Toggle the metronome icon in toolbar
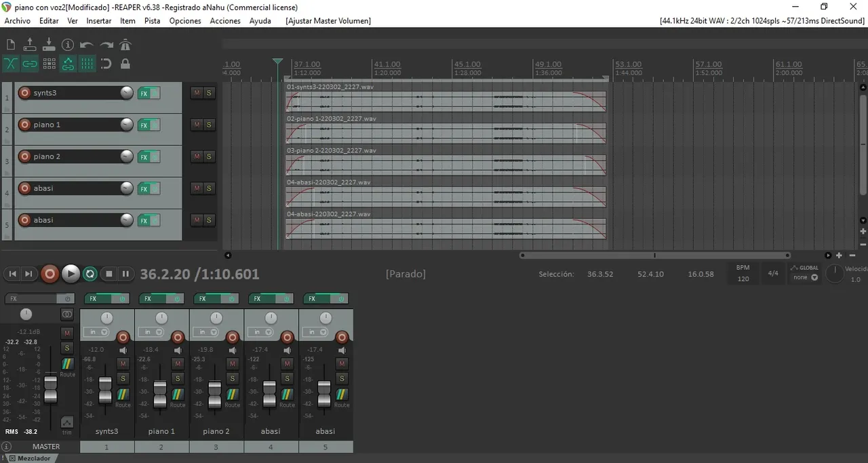 coord(125,45)
